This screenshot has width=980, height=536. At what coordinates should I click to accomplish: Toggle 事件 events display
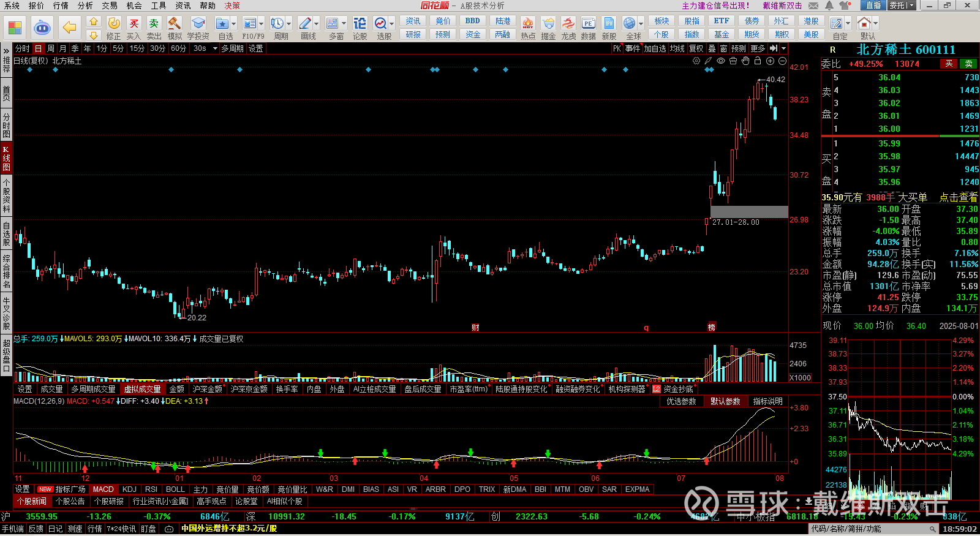coord(633,48)
